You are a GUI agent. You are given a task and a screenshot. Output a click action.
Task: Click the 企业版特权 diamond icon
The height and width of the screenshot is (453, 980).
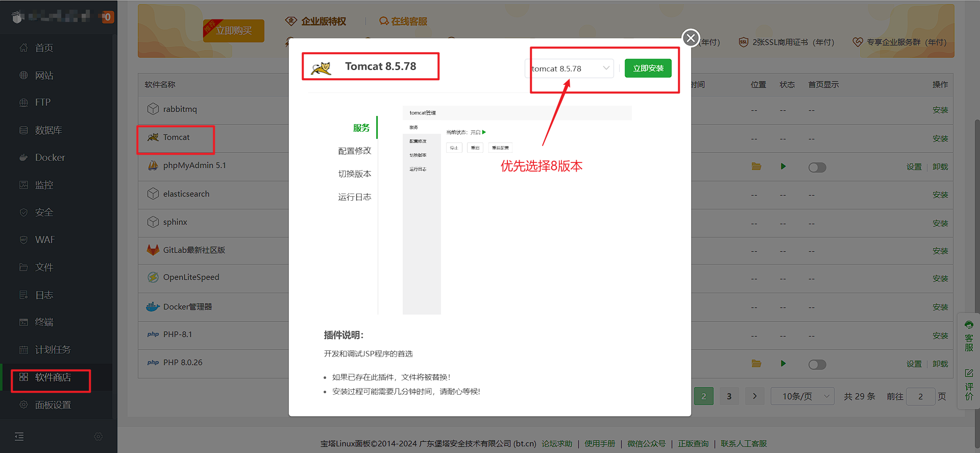pyautogui.click(x=291, y=21)
